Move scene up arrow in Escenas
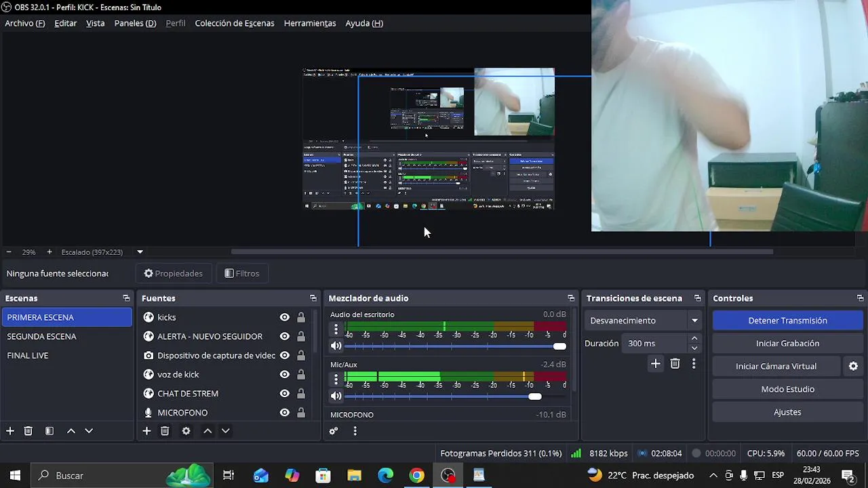 point(71,431)
